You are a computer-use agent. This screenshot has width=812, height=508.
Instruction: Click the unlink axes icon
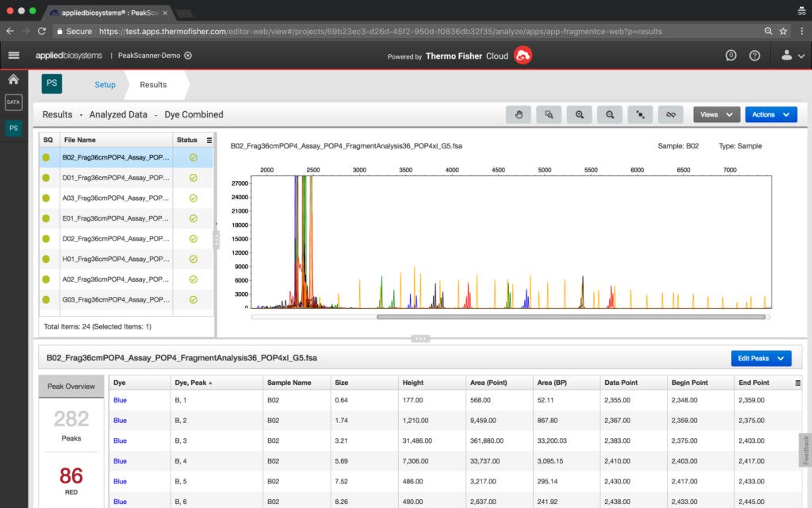click(670, 114)
